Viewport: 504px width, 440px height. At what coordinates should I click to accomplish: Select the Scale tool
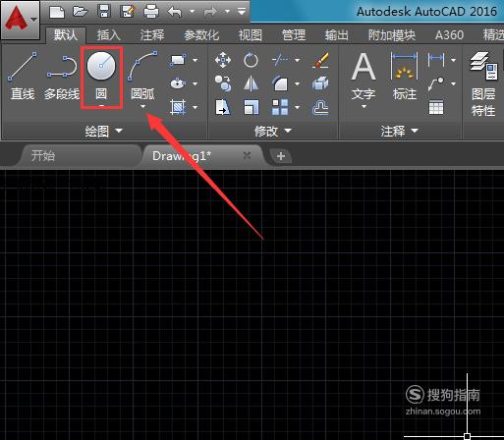pos(252,107)
